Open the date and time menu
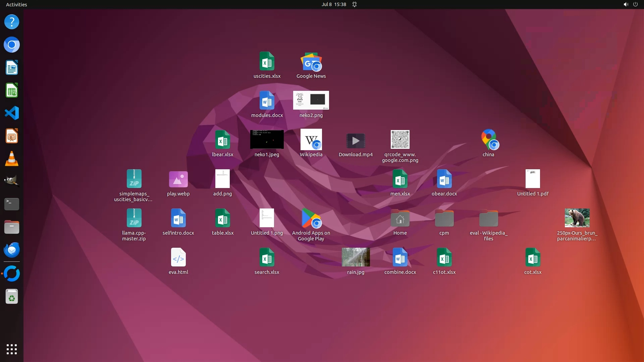The height and width of the screenshot is (362, 644). [333, 4]
